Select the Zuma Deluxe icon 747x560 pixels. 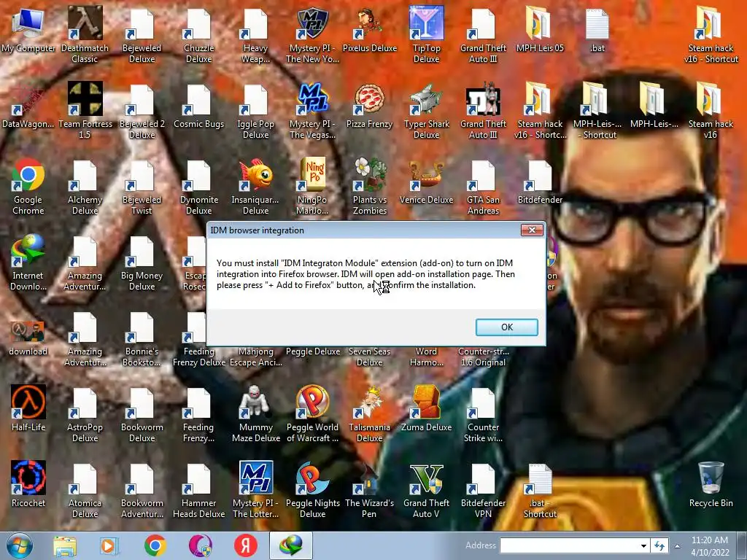tap(426, 409)
